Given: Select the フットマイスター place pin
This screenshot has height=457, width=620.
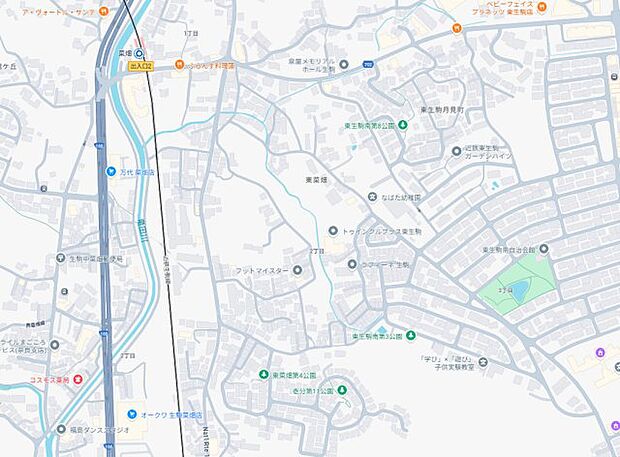Looking at the screenshot, I should tap(297, 270).
